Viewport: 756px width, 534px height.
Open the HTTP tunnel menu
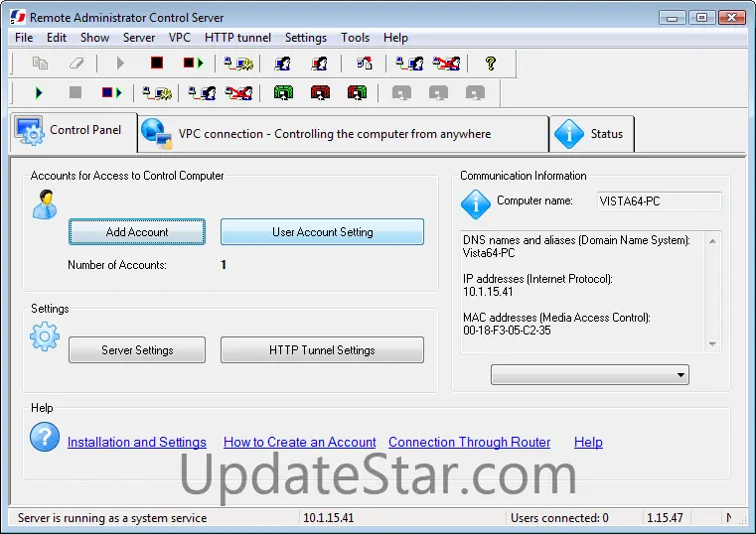click(237, 38)
